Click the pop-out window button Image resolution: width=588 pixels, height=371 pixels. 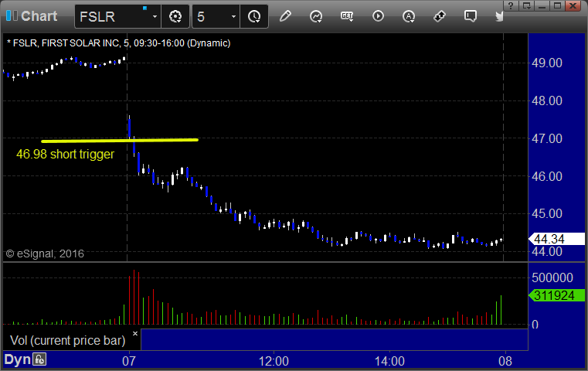(527, 5)
